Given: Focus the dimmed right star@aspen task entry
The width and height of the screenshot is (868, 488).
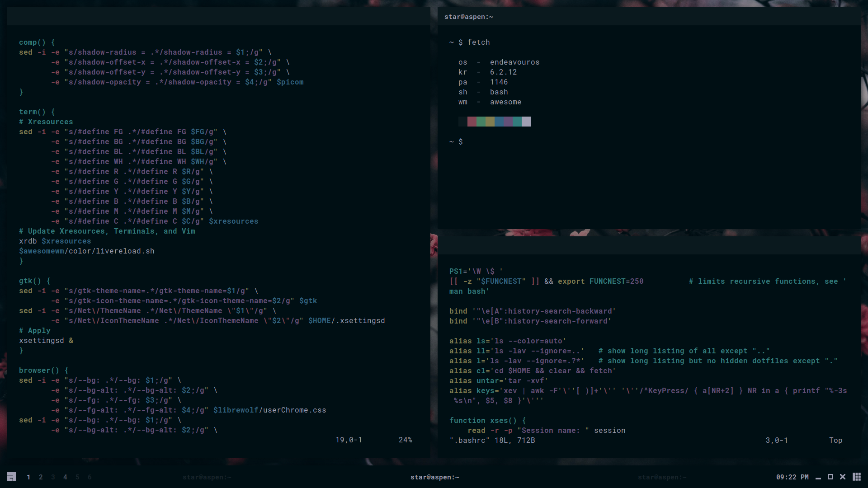Looking at the screenshot, I should (662, 477).
